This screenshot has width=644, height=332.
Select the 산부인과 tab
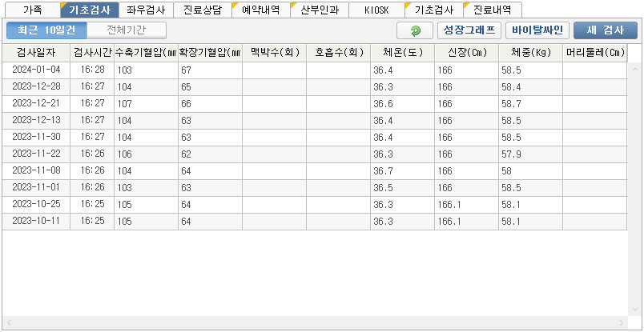click(319, 10)
